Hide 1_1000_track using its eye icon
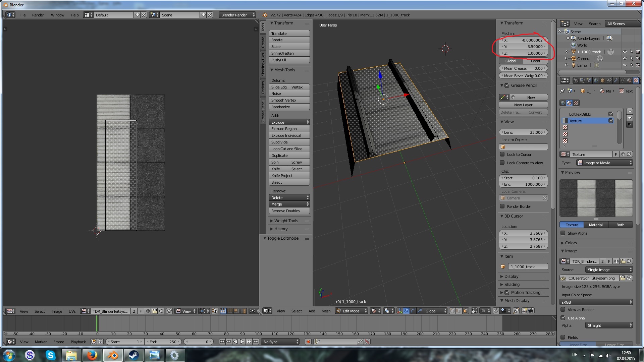 tap(625, 52)
